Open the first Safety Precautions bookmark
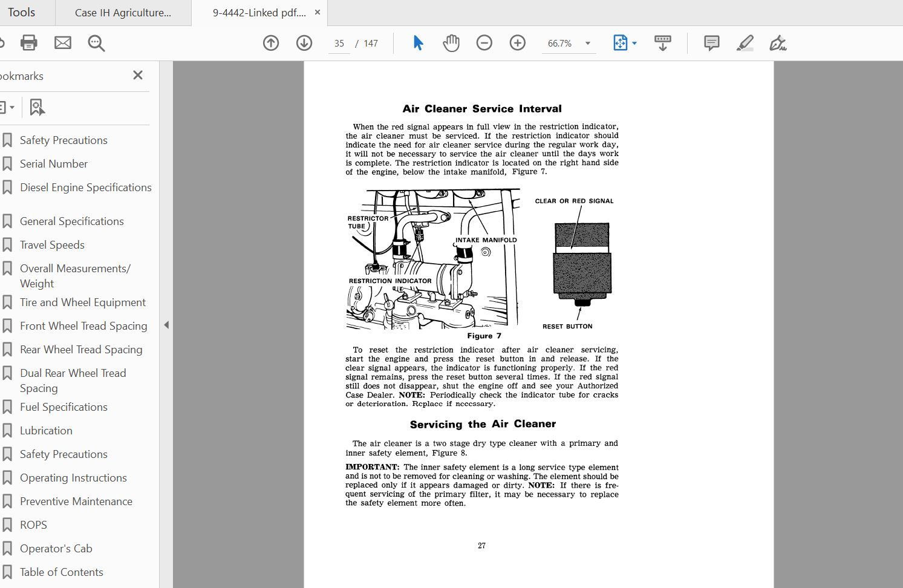903x588 pixels. pos(64,140)
